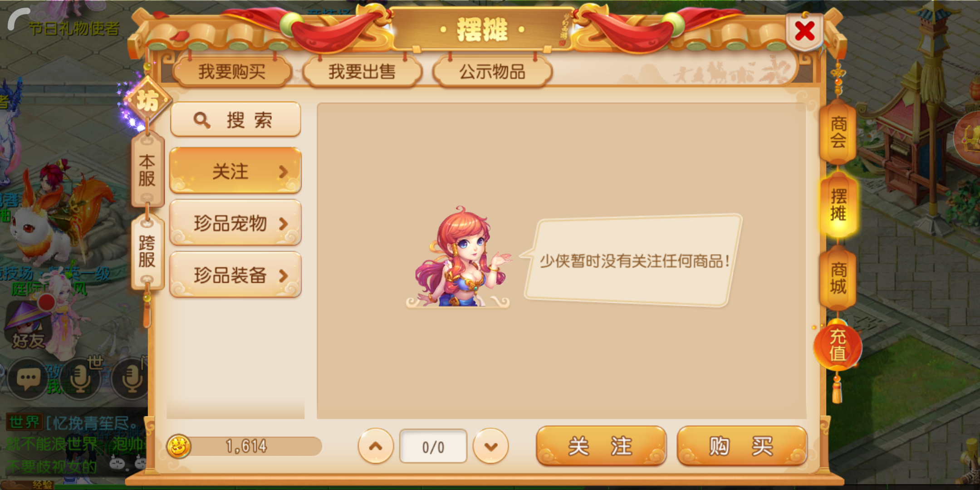Click the 坊 diamond badge icon

(148, 100)
